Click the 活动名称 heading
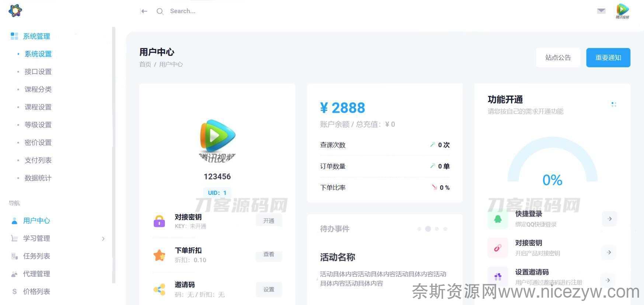This screenshot has width=644, height=305. [338, 257]
